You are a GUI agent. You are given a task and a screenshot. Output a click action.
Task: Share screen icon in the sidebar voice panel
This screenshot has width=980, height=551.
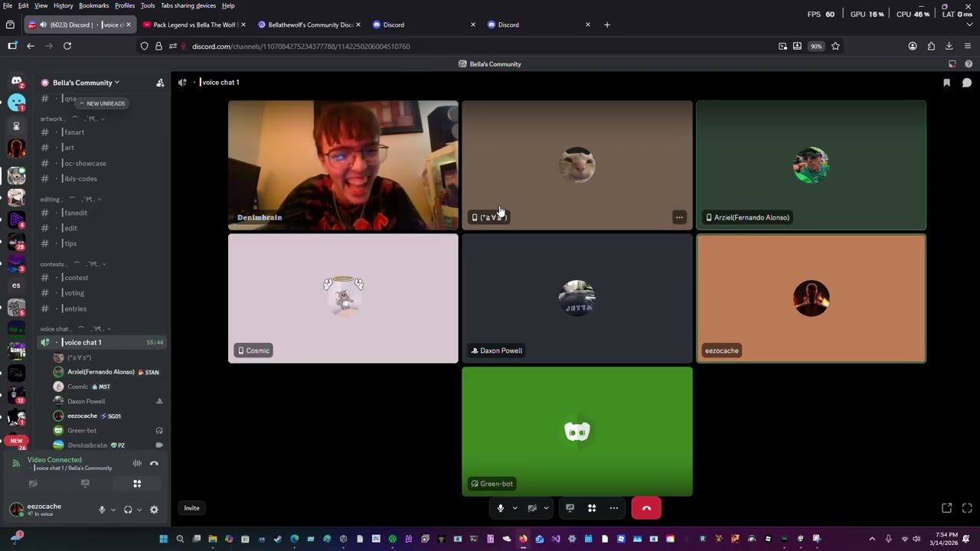85,484
